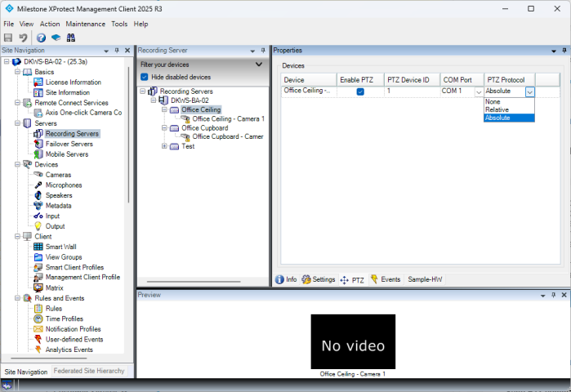
Task: Expand the Test hardware tree node
Action: pos(165,146)
